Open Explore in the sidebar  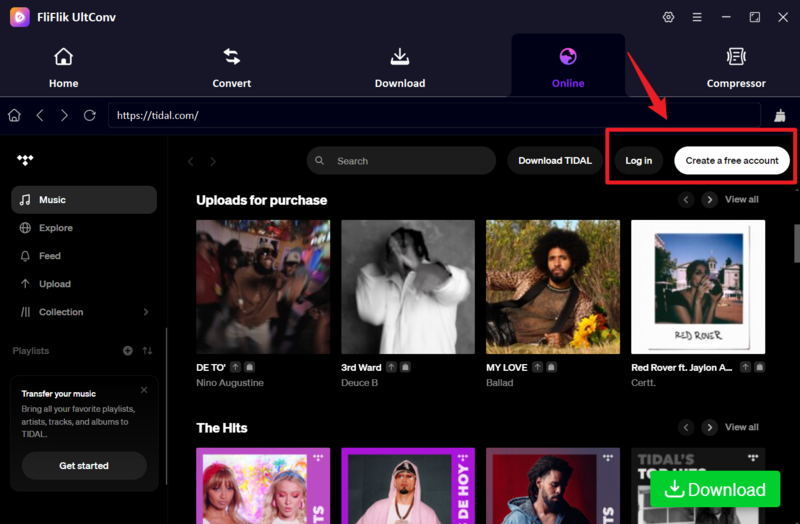(84, 228)
